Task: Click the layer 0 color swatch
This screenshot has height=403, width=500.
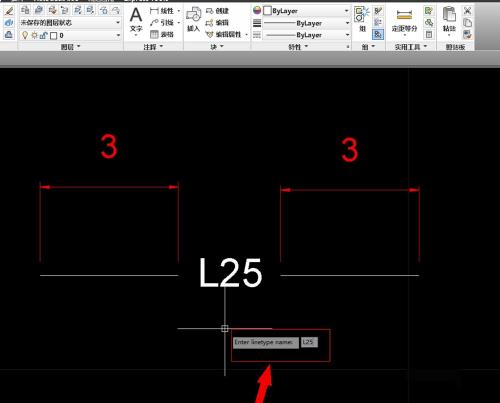Action: pos(53,35)
